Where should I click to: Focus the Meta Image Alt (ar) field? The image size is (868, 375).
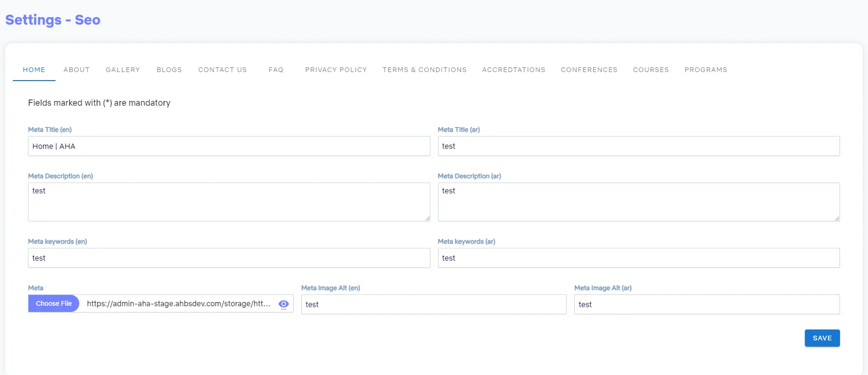[707, 304]
